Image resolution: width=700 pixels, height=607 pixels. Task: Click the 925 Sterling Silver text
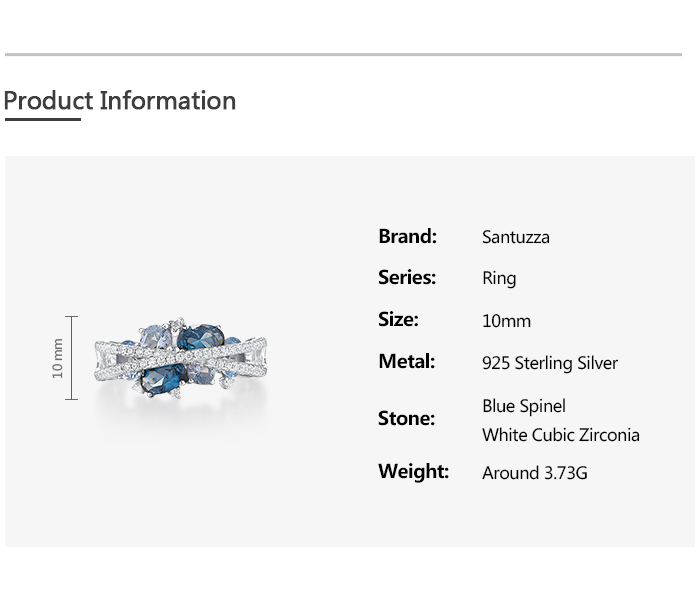[x=549, y=363]
